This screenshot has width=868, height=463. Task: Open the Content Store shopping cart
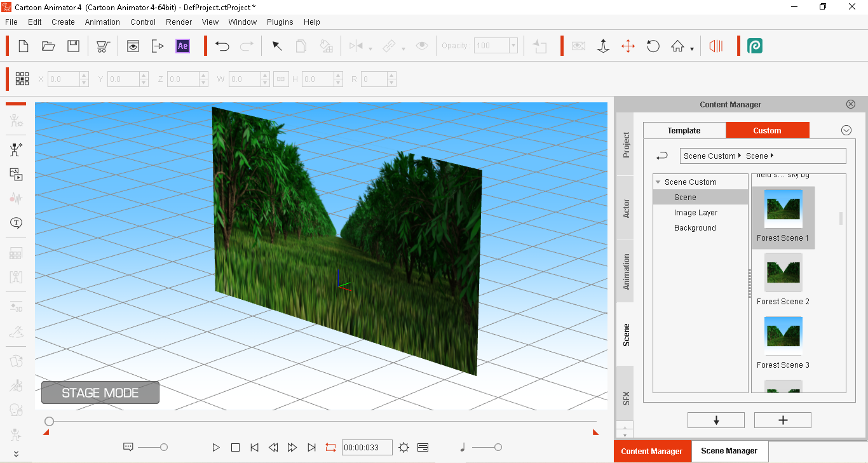pos(102,46)
